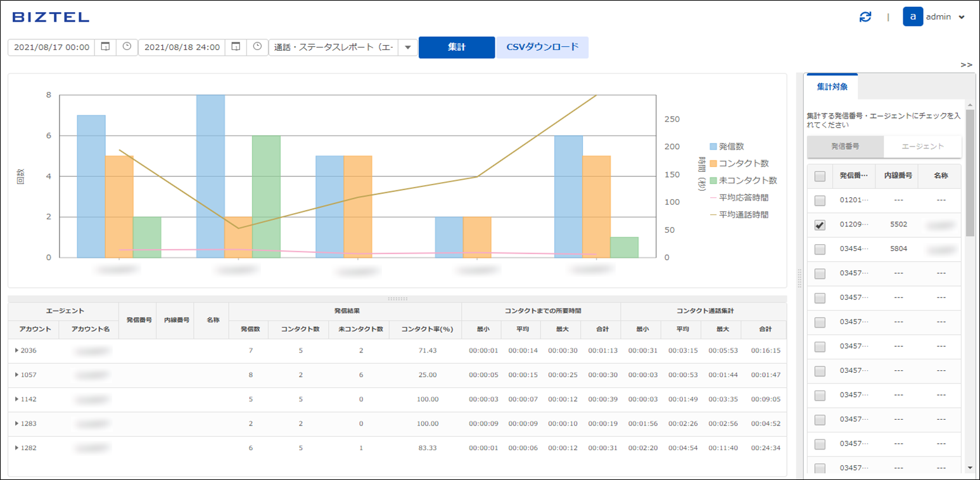This screenshot has width=980, height=480.
Task: Switch to the エージェント tab
Action: click(922, 146)
